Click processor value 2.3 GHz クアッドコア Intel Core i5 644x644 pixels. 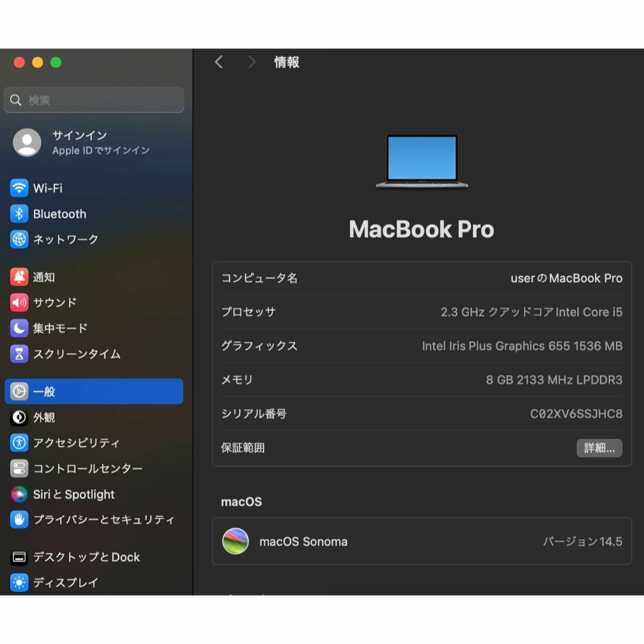pyautogui.click(x=531, y=312)
